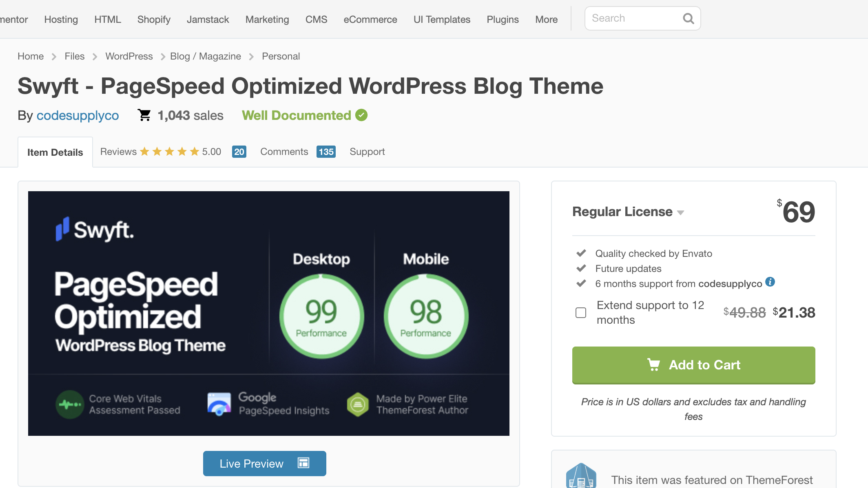
Task: Enable Extend support to 12 months checkbox
Action: (581, 313)
